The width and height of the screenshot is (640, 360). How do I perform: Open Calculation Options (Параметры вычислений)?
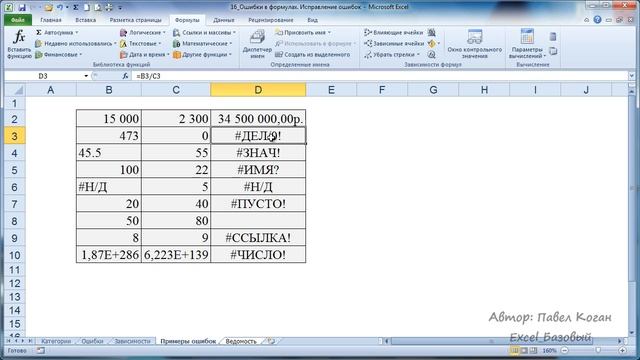pyautogui.click(x=527, y=44)
